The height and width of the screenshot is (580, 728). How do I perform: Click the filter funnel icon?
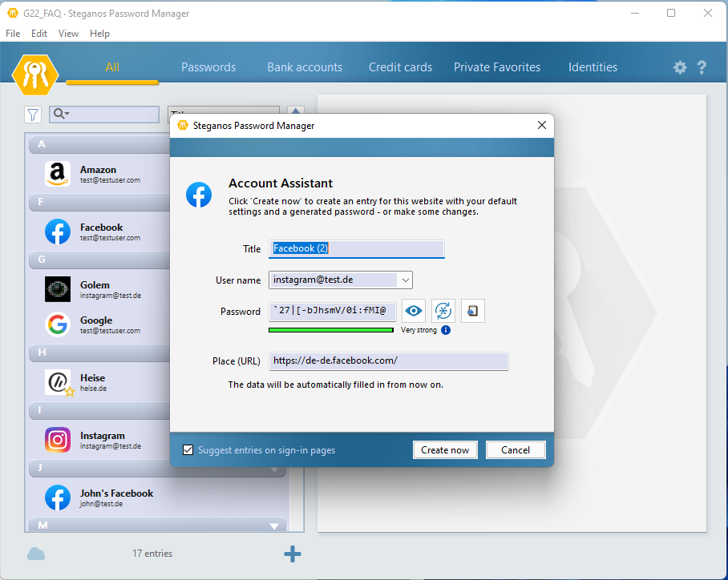click(33, 115)
